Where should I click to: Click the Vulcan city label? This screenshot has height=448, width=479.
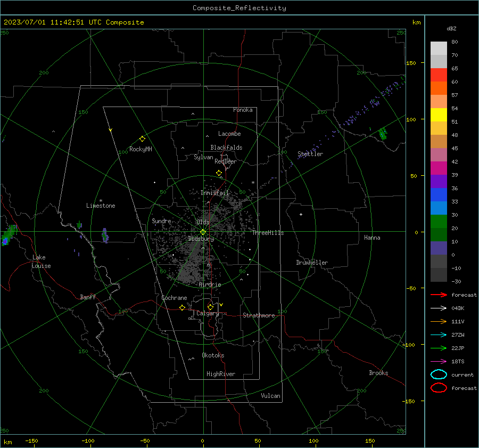pyautogui.click(x=270, y=396)
